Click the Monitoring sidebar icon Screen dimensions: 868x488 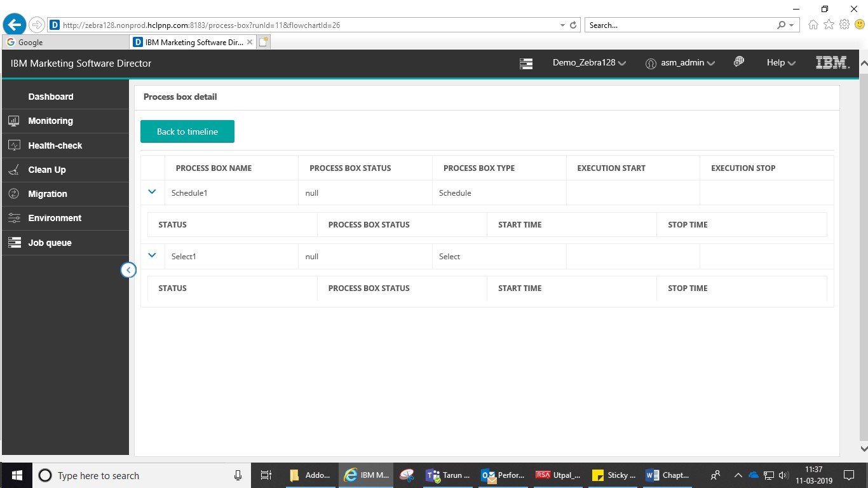[x=14, y=121]
